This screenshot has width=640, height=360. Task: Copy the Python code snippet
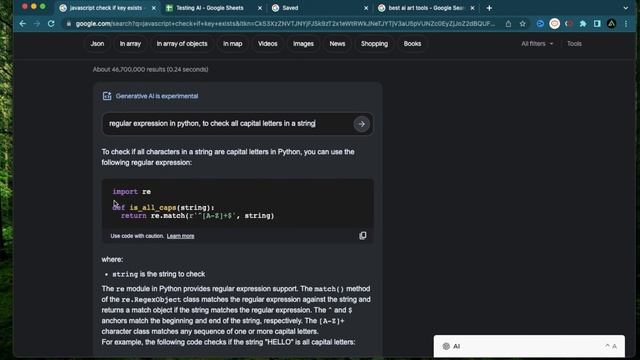click(362, 236)
